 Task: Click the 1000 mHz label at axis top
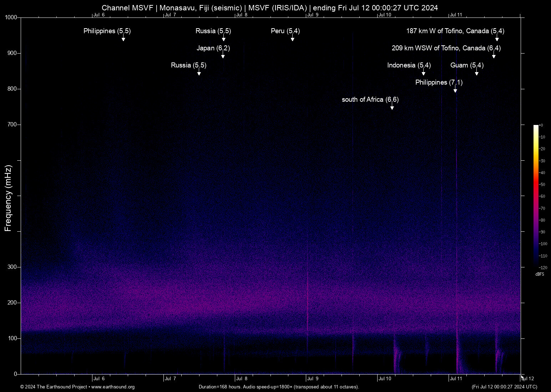click(11, 17)
